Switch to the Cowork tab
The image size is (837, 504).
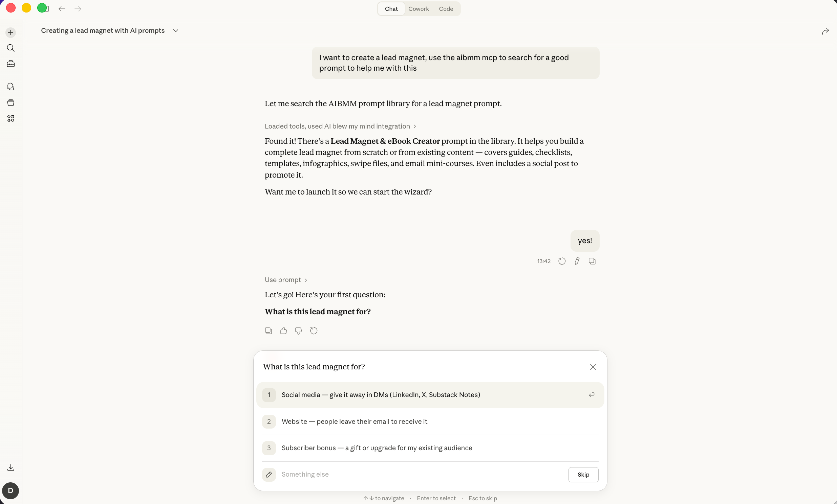click(418, 9)
